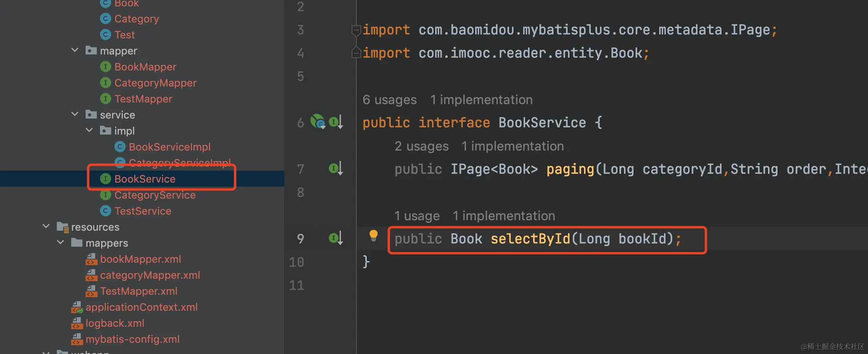This screenshot has width=868, height=354.
Task: Show the 1 implementation of selectById
Action: [504, 216]
